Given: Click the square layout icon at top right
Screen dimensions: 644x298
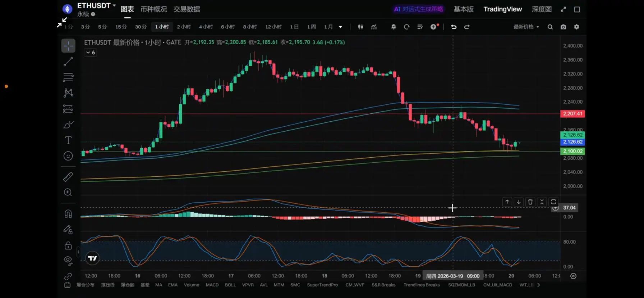Looking at the screenshot, I should click(x=577, y=9).
